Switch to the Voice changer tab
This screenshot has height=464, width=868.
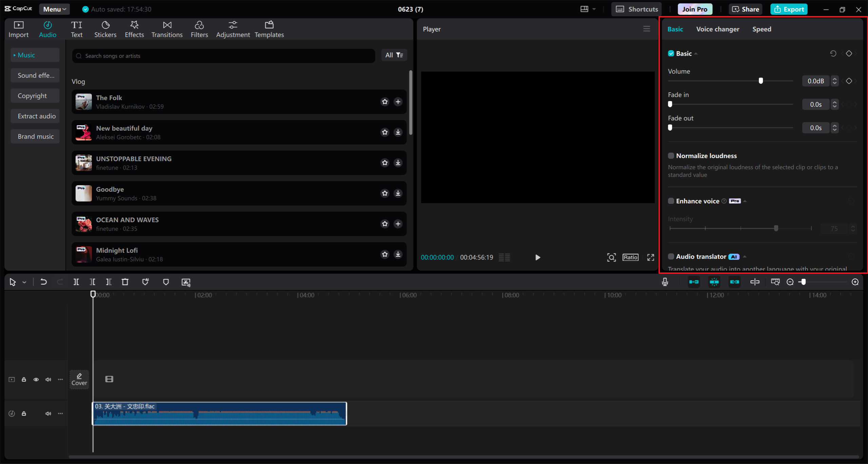[x=717, y=29]
